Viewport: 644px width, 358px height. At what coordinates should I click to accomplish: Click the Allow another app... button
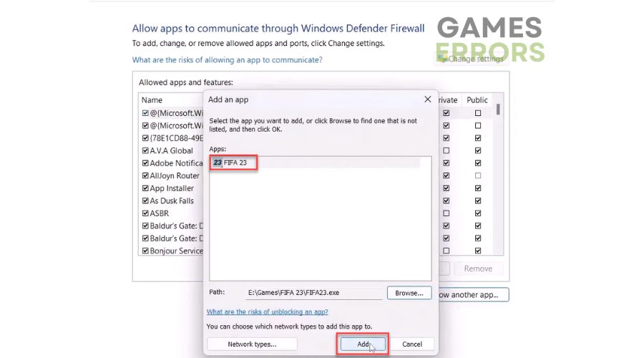pos(474,295)
